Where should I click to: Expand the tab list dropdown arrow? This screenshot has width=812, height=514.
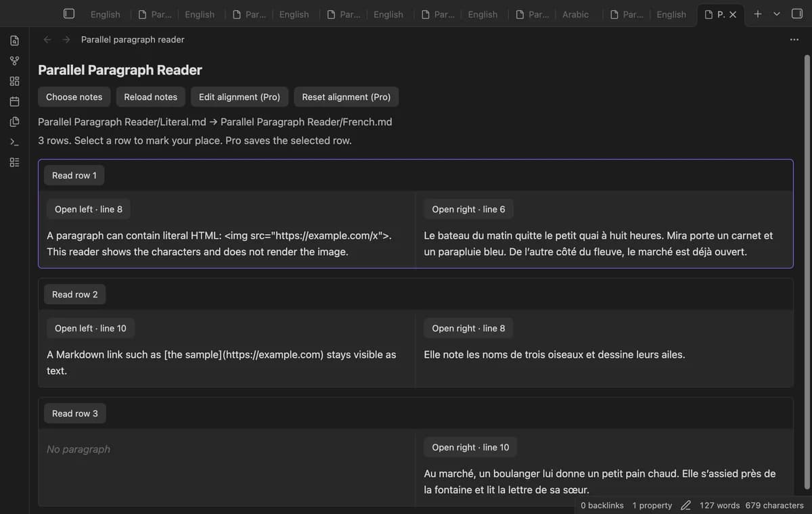[776, 14]
